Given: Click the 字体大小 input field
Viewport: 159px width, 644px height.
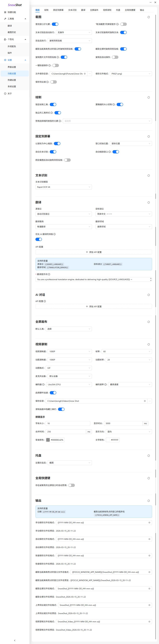Looking at the screenshot, I should coord(68,424).
